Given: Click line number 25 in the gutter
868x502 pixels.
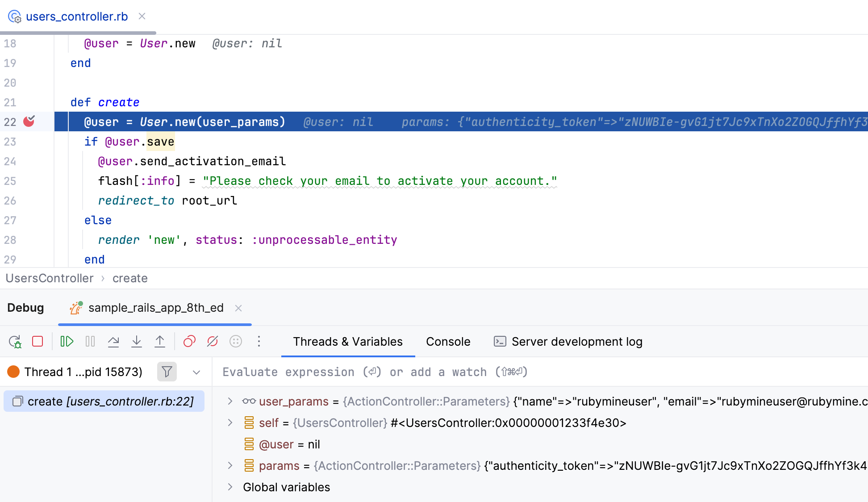Looking at the screenshot, I should [10, 181].
